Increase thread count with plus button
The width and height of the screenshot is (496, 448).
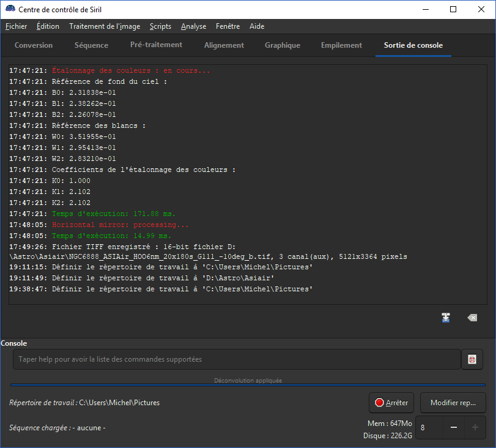[x=475, y=427]
